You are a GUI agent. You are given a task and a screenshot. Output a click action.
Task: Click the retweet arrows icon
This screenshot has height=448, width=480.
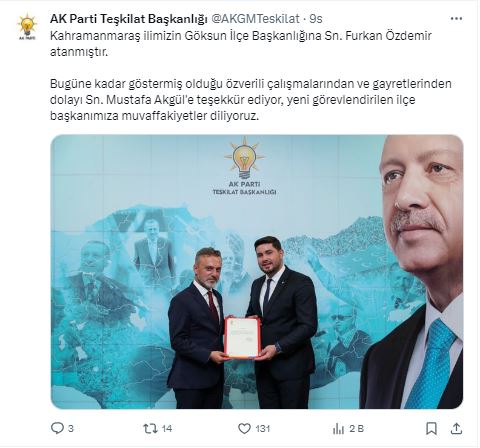(x=150, y=428)
